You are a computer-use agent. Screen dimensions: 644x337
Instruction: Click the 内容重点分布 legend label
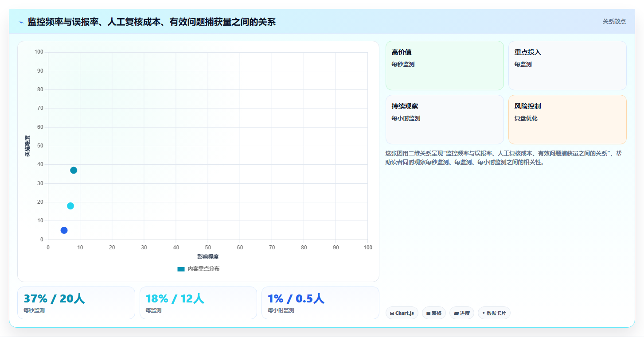point(203,269)
